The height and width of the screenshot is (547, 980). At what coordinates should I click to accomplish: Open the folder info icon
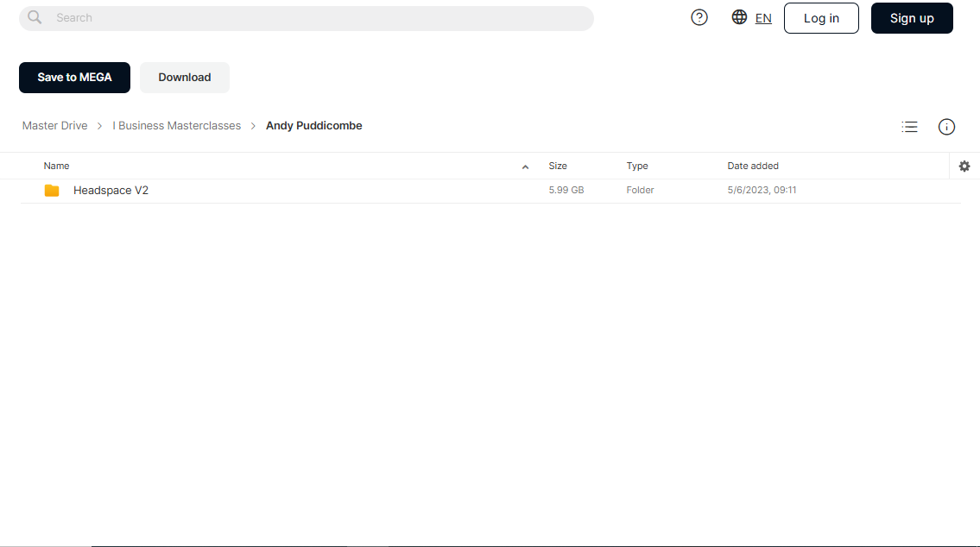point(947,127)
